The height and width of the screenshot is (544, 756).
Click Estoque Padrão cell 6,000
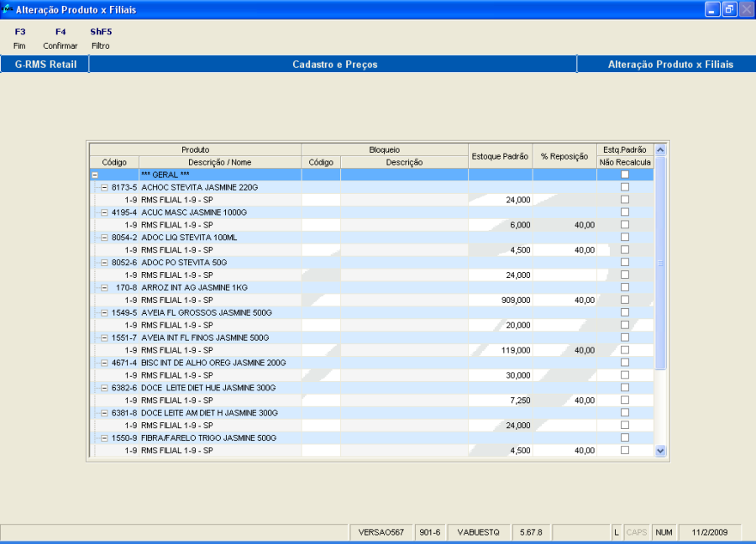[500, 225]
